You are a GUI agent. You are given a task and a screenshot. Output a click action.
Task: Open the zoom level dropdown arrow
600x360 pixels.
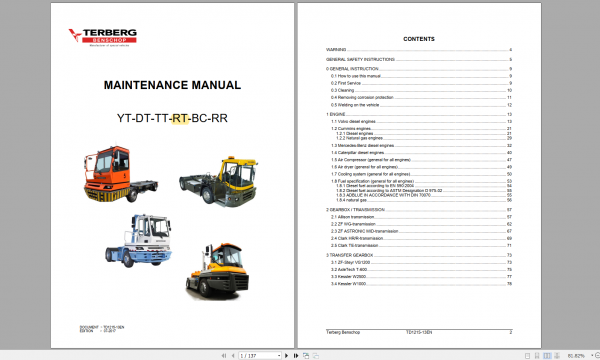coord(592,356)
